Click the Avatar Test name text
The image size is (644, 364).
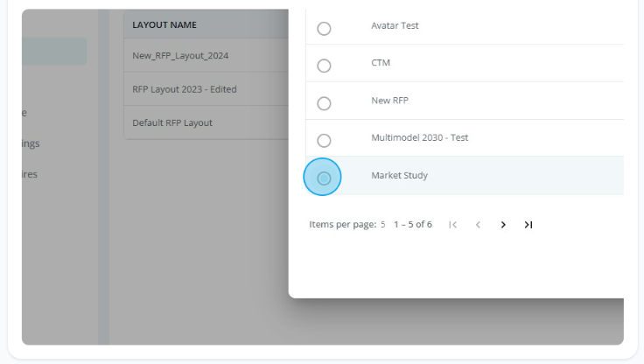[x=395, y=25]
